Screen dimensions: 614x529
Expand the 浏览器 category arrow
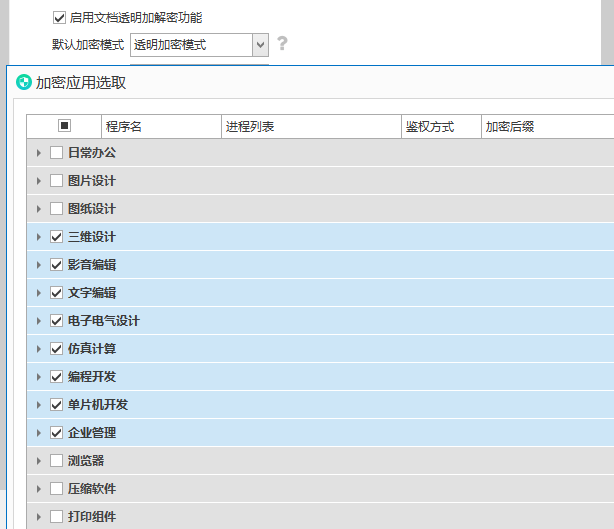click(39, 461)
